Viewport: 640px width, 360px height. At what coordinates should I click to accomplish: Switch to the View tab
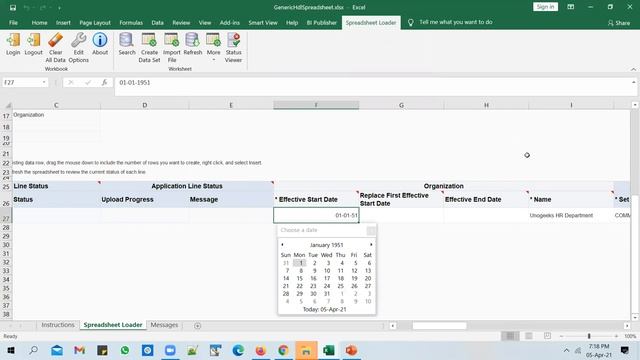[x=205, y=22]
